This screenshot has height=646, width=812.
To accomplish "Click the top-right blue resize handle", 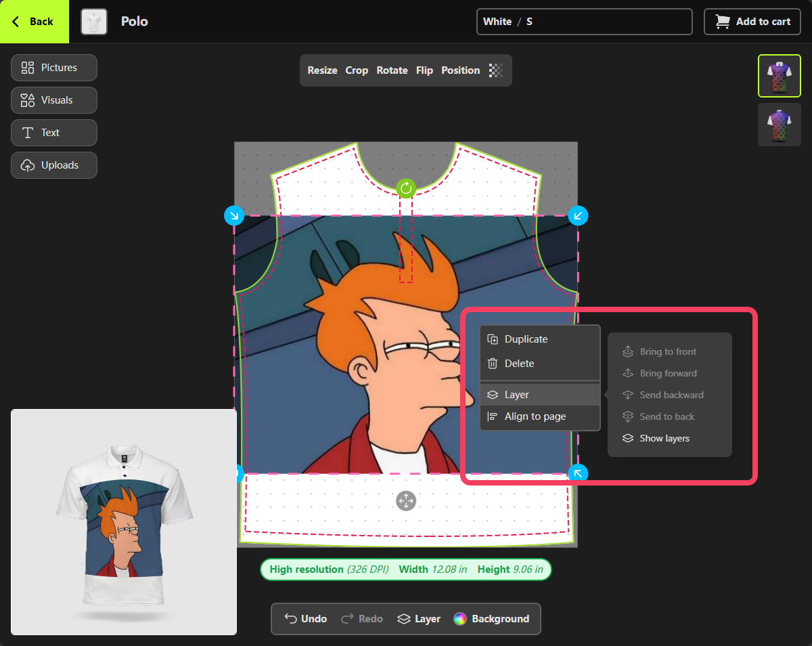I will [x=578, y=216].
